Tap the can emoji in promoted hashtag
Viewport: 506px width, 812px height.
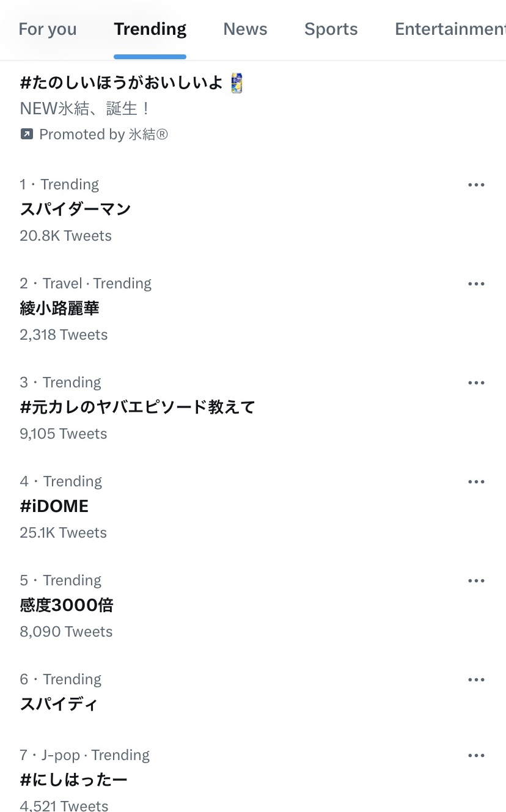(237, 82)
